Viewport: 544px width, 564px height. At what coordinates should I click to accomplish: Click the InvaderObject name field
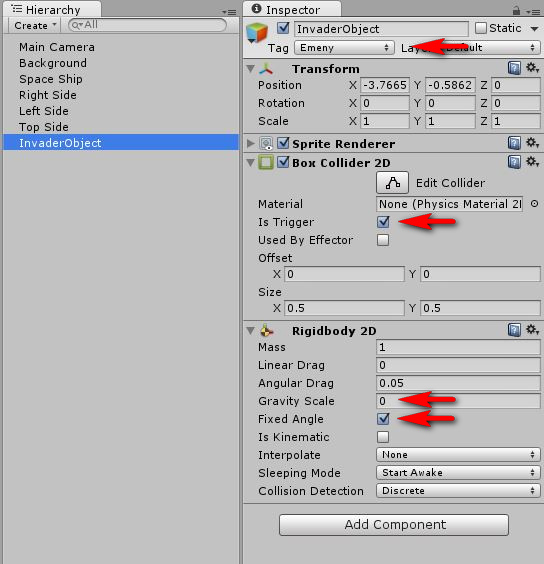[381, 28]
